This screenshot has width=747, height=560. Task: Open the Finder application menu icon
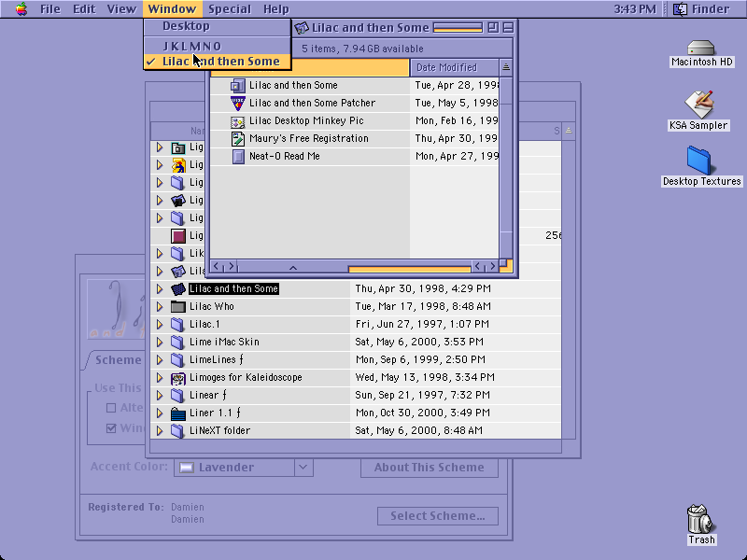click(x=680, y=9)
